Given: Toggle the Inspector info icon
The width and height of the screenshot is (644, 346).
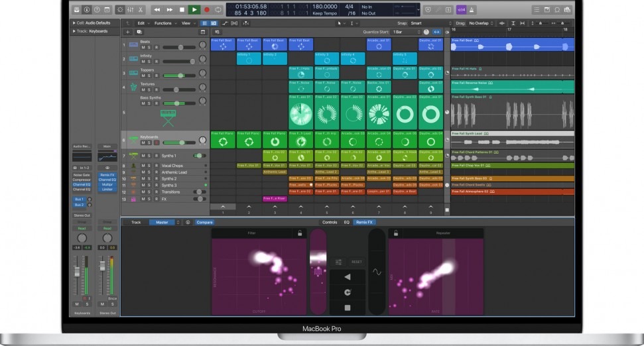Looking at the screenshot, I should point(87,9).
